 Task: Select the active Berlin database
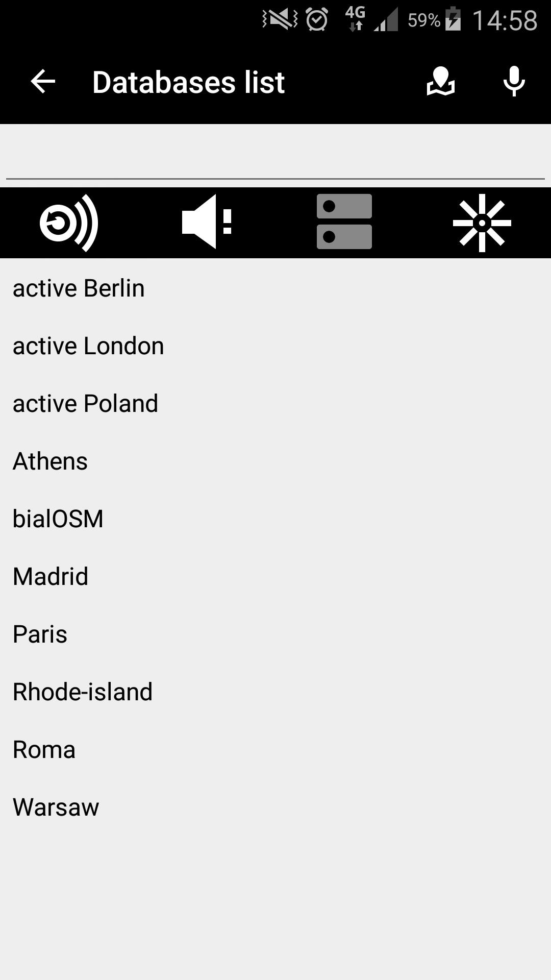point(79,288)
